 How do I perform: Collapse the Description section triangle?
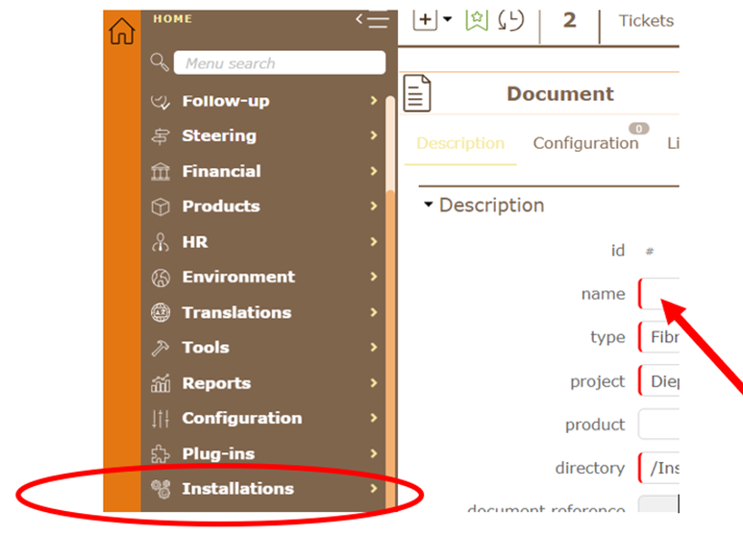pyautogui.click(x=429, y=206)
